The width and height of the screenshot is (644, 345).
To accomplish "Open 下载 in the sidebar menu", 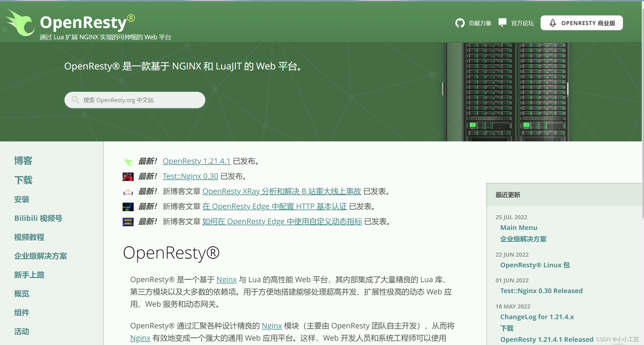I will point(23,180).
